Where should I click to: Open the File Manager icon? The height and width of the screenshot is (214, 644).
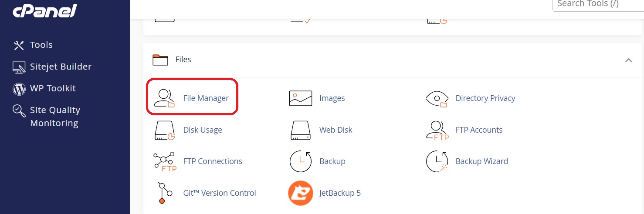(164, 98)
